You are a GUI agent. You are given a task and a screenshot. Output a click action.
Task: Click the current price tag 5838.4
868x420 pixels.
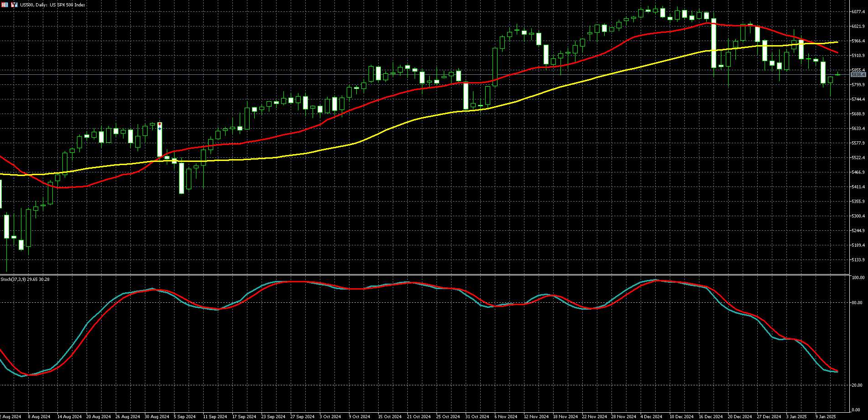[x=858, y=74]
